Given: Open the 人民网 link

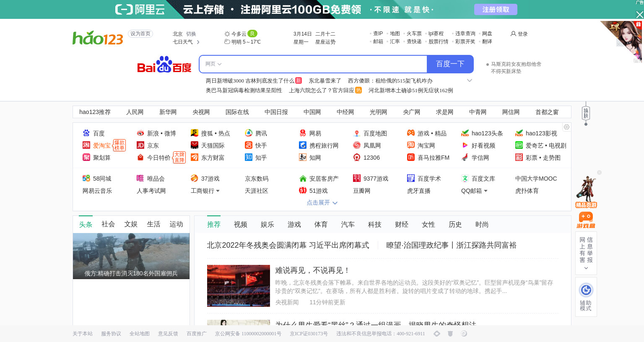Looking at the screenshot, I should click(x=135, y=112).
